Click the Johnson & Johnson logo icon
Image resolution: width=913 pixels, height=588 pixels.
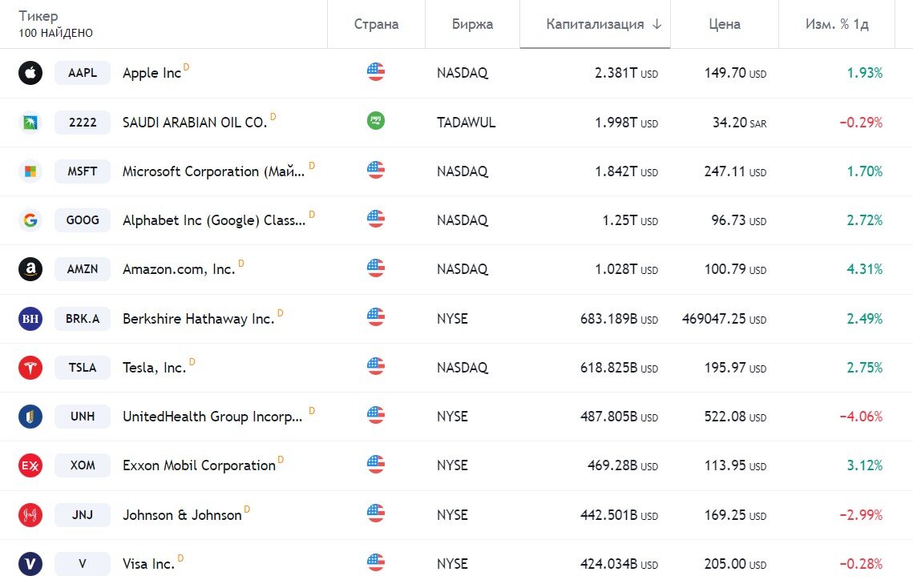(x=30, y=514)
